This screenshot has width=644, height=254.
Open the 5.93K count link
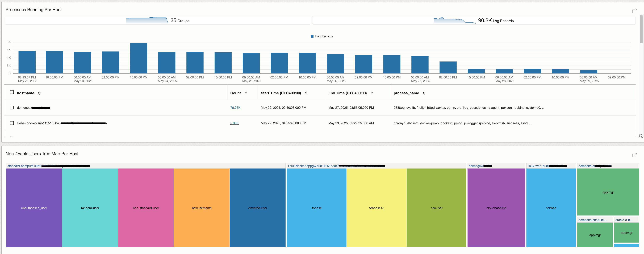pyautogui.click(x=234, y=123)
